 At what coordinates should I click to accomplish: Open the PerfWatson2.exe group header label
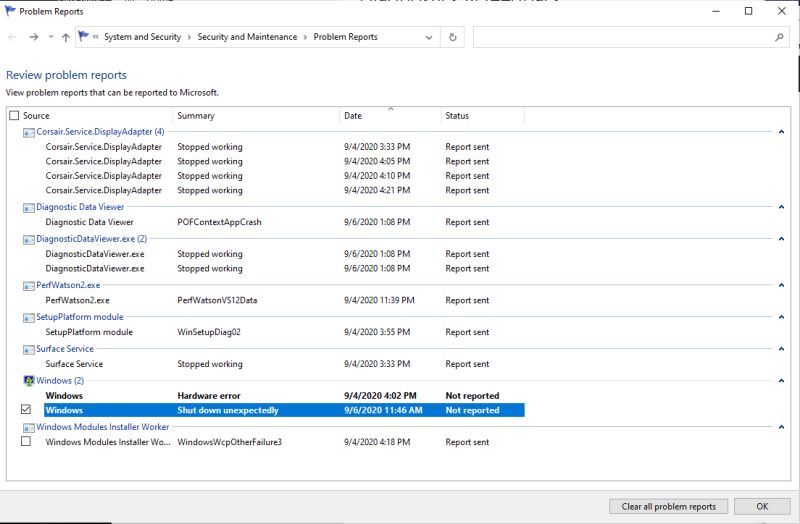pos(68,285)
